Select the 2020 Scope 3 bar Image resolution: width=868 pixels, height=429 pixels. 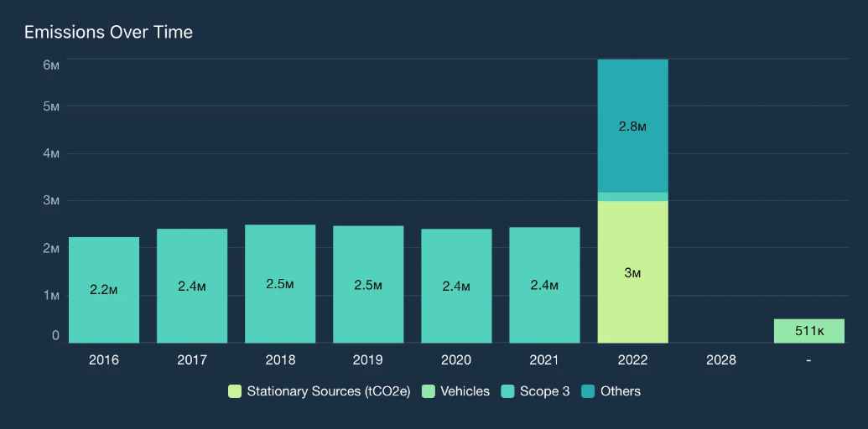pos(456,286)
